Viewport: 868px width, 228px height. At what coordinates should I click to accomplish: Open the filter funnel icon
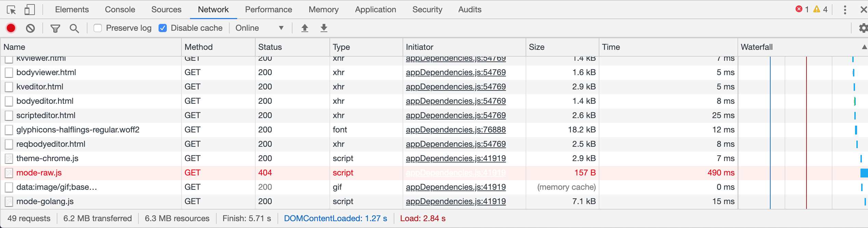pyautogui.click(x=55, y=28)
